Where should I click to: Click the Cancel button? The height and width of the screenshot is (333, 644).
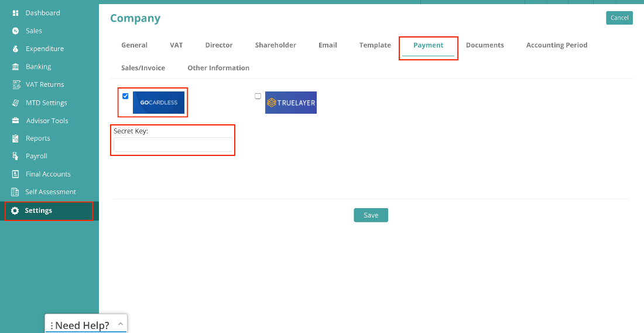click(x=619, y=18)
